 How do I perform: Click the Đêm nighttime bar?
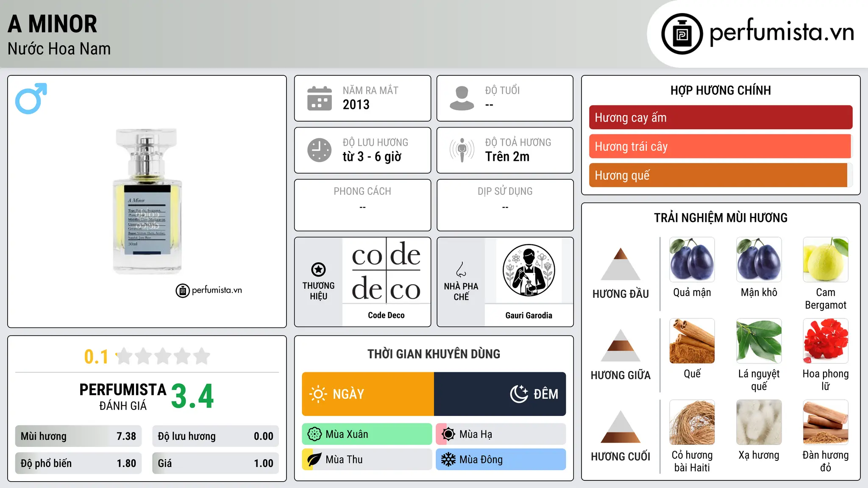click(x=500, y=394)
